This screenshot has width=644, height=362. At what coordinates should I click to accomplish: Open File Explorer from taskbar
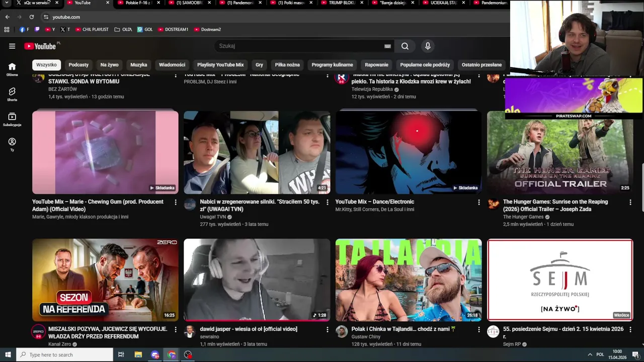pyautogui.click(x=138, y=354)
